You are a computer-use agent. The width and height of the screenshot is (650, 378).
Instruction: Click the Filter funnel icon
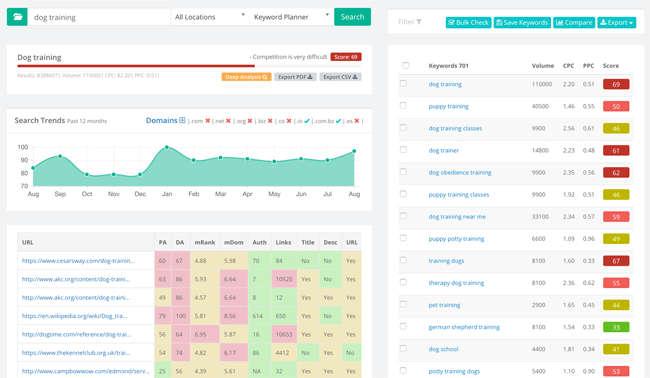coord(419,22)
